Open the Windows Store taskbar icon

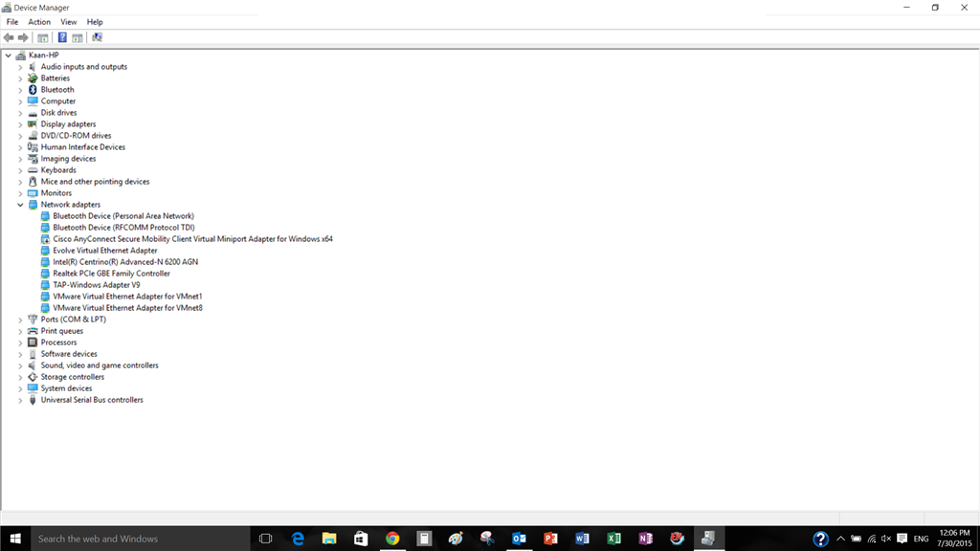point(361,539)
